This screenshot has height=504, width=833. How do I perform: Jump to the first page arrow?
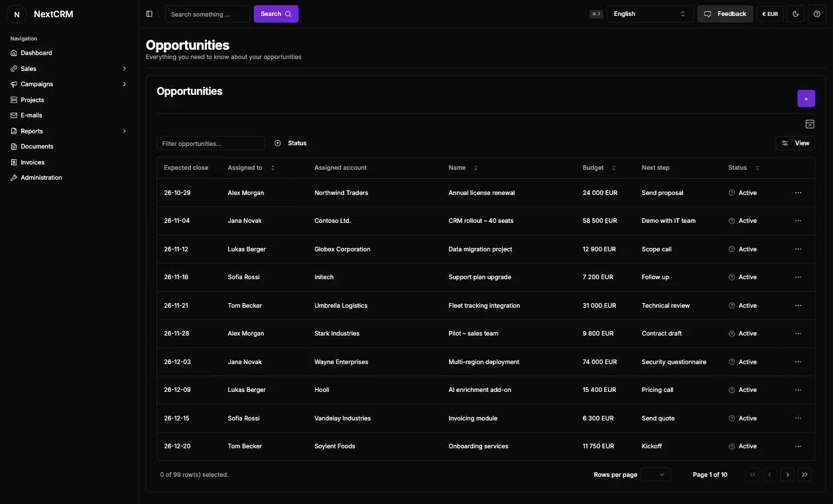coord(752,475)
